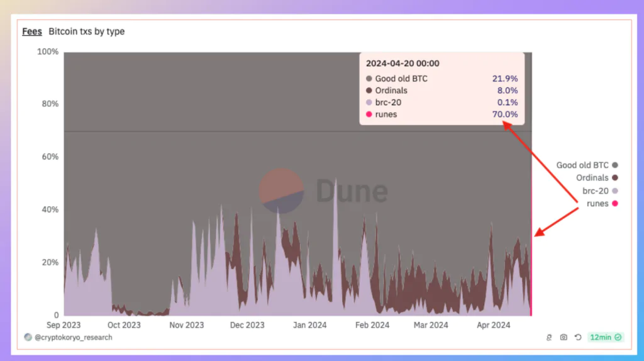Click the Apr 2024 x-axis label
The height and width of the screenshot is (361, 644).
[x=493, y=325]
